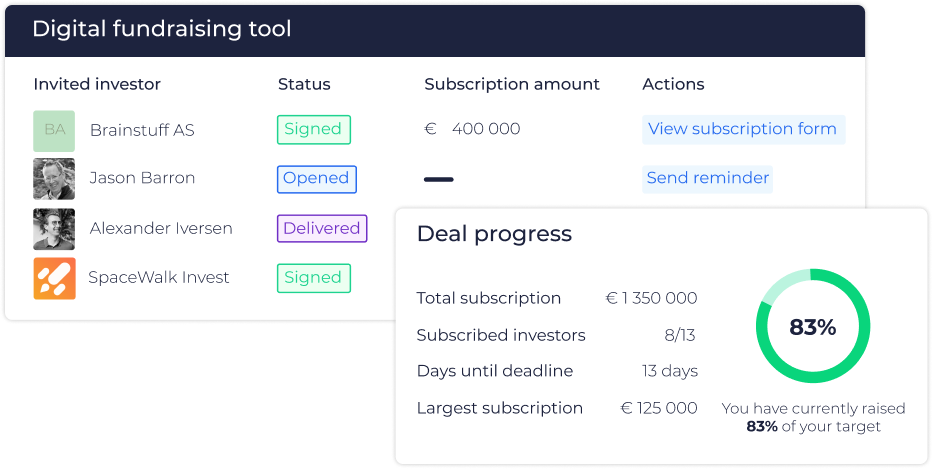Click the Subscription amount column header
The height and width of the screenshot is (469, 933).
coord(512,85)
